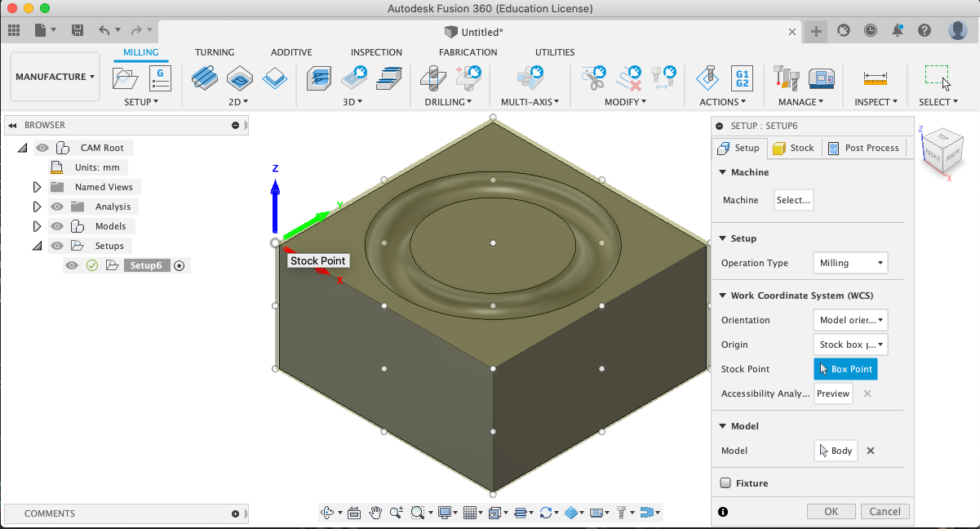The height and width of the screenshot is (529, 980).
Task: Click the Trim toolpath scissors icon
Action: pos(593,78)
